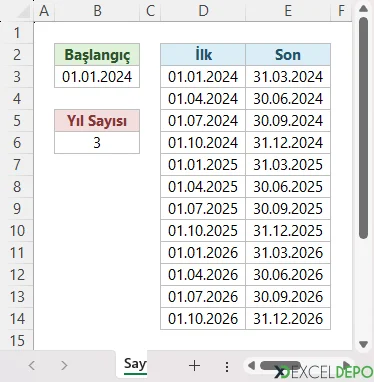Viewport: 374px width, 382px height.
Task: Click vertical scrollbar up arrow
Action: pyautogui.click(x=363, y=8)
